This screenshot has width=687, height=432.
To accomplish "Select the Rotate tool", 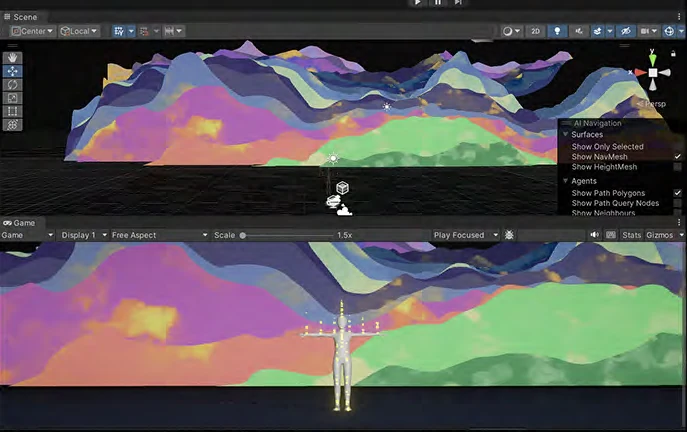I will coord(12,85).
